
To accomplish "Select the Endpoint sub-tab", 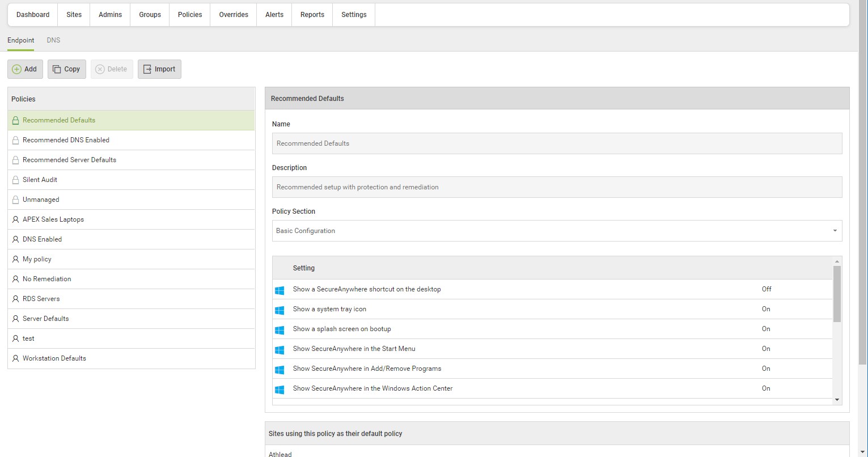I will click(20, 41).
